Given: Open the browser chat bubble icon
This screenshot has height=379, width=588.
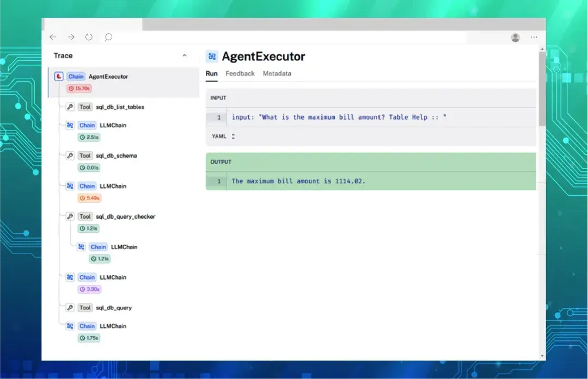Looking at the screenshot, I should point(108,37).
